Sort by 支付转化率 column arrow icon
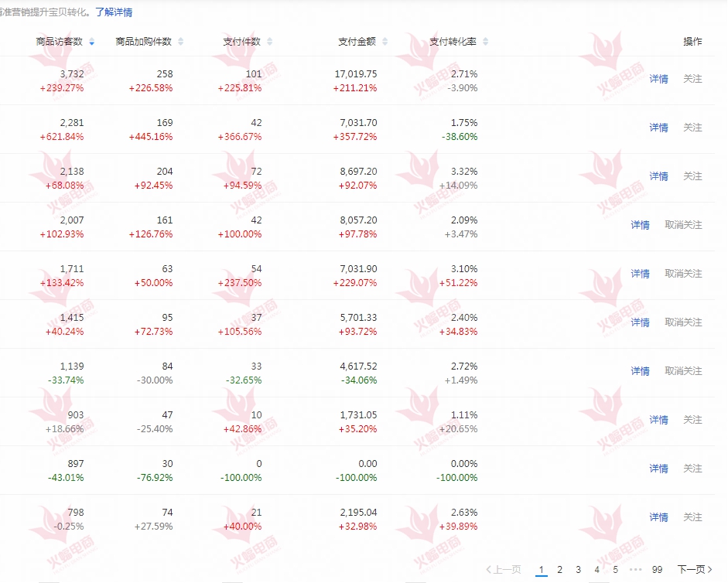This screenshot has width=728, height=583. pyautogui.click(x=485, y=42)
